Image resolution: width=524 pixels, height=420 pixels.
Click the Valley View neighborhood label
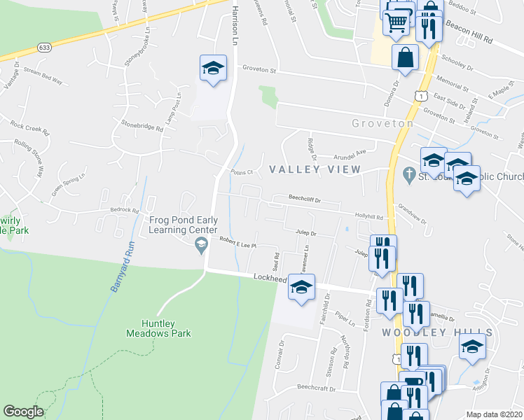click(315, 169)
